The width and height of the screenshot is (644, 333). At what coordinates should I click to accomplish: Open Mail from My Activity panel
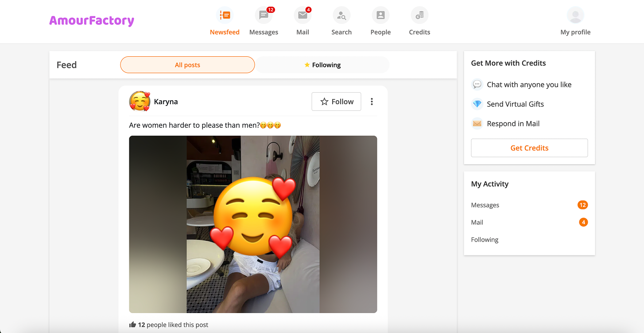pos(477,222)
